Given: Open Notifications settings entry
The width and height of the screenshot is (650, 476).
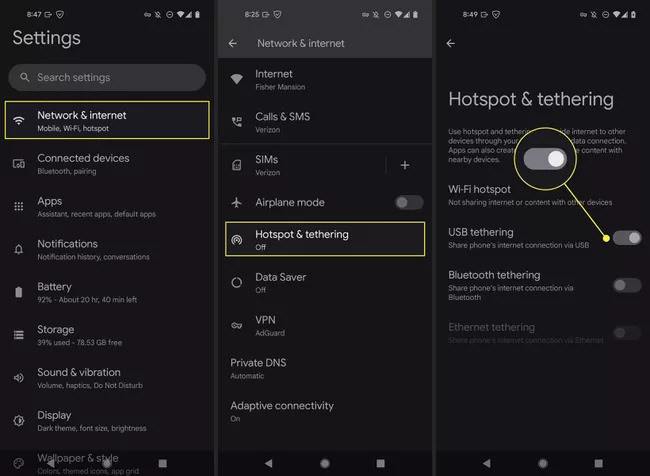Looking at the screenshot, I should tap(107, 250).
